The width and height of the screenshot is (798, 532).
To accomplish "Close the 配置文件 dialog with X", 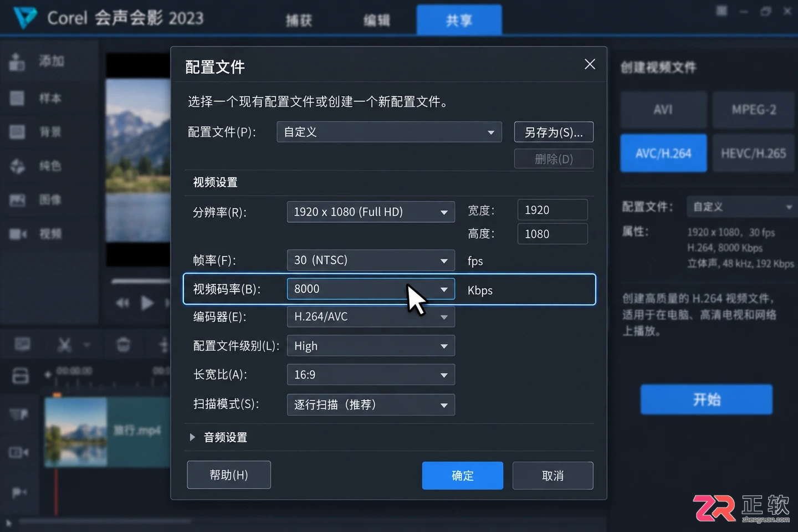I will click(590, 64).
